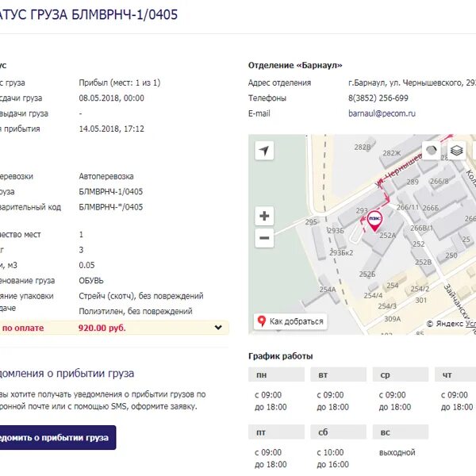The height and width of the screenshot is (476, 476).
Task: Click phone number 8(3852) 256-699
Action: (x=378, y=98)
